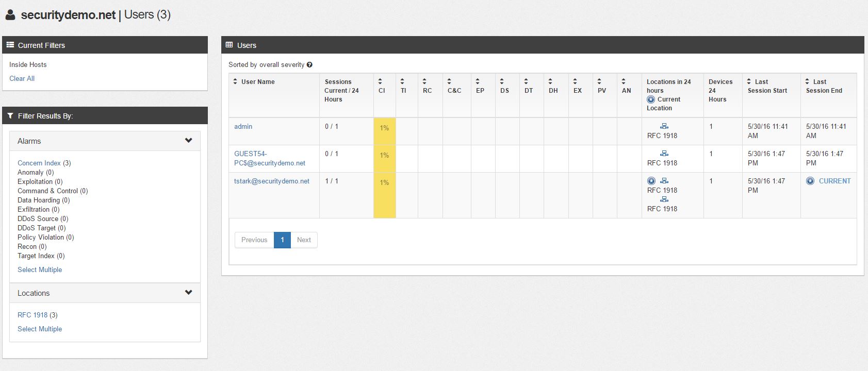
Task: Go to Next page
Action: [304, 240]
